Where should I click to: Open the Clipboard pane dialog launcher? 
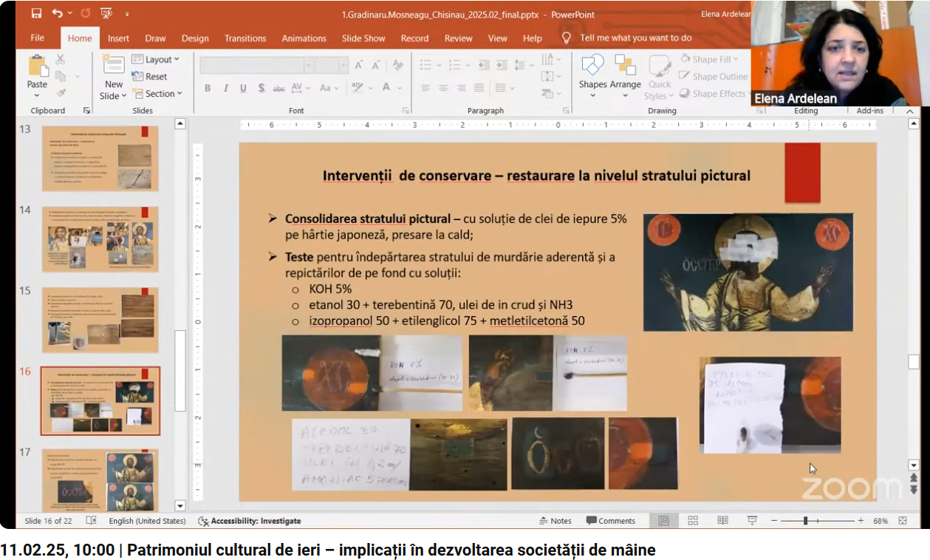tap(86, 111)
